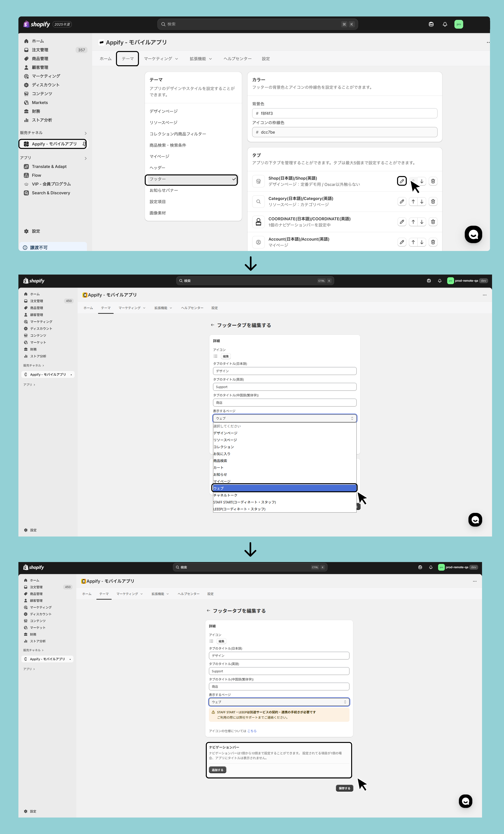The height and width of the screenshot is (834, 504).
Task: Switch to the テーマ tab
Action: click(127, 59)
